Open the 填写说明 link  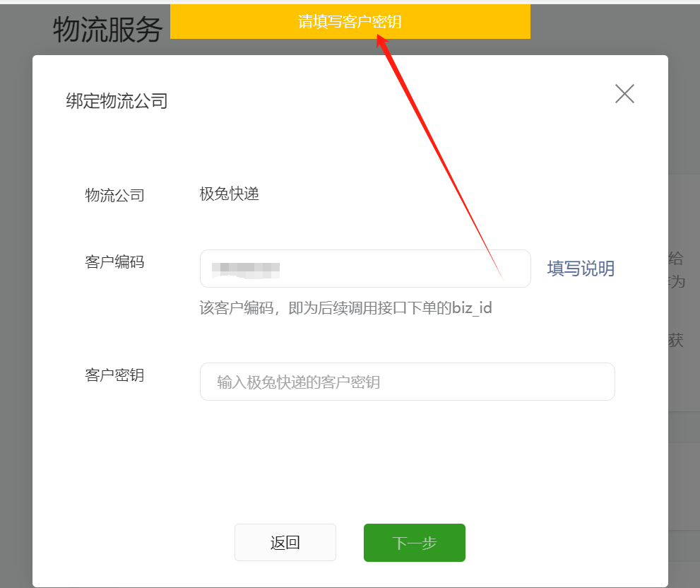(x=581, y=269)
